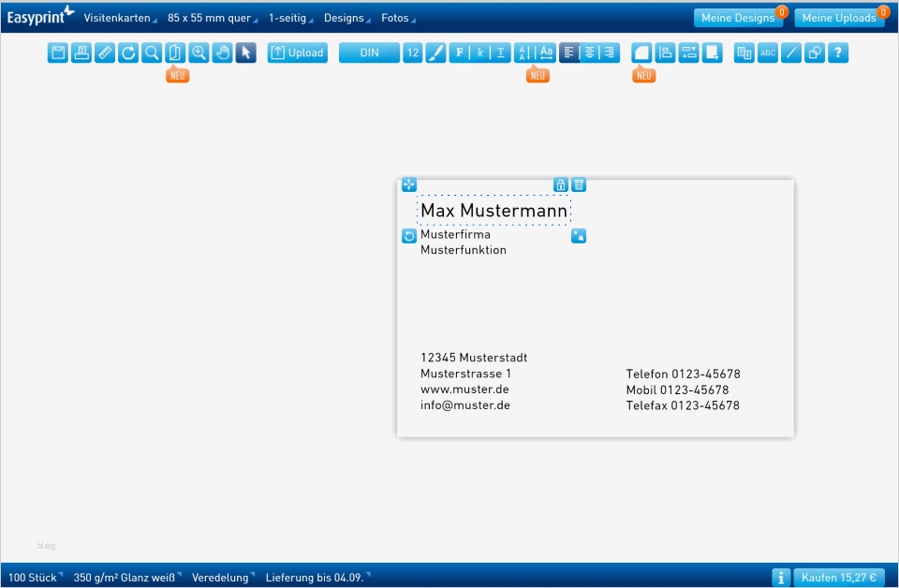
Task: Open the Lieferung bis 04.09. dropdown
Action: point(317,577)
